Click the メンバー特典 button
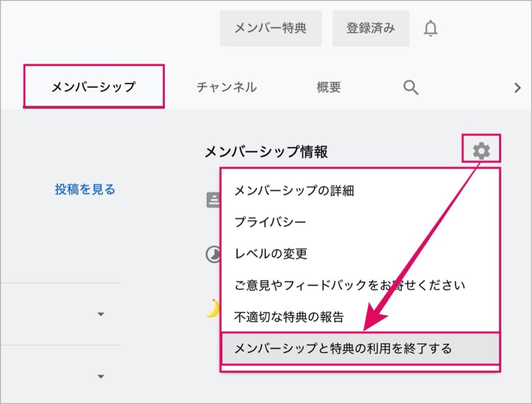 [271, 28]
